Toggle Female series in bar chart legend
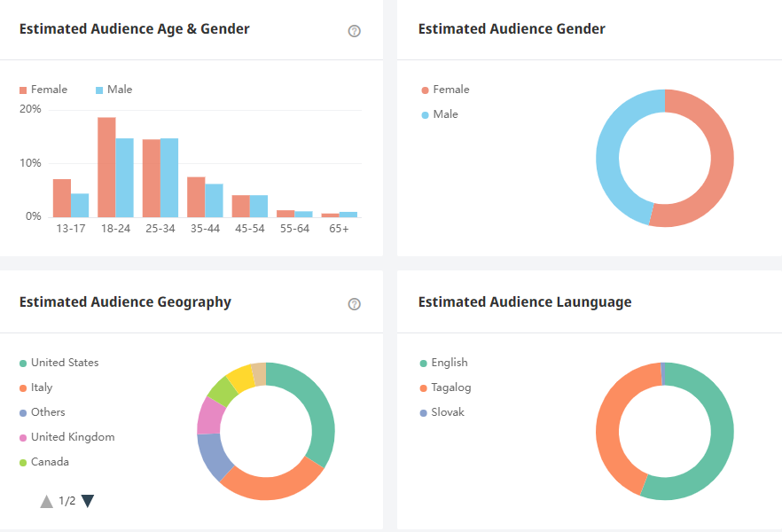 click(43, 90)
